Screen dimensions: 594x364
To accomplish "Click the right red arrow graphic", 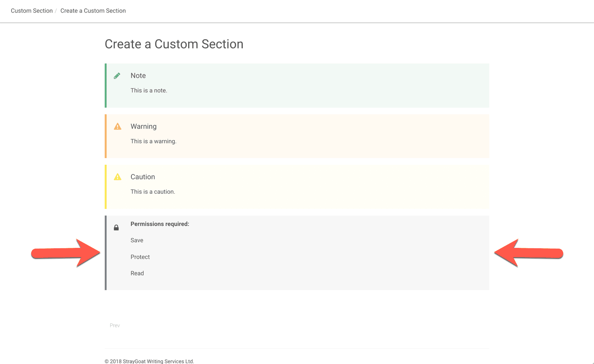I will tap(529, 253).
